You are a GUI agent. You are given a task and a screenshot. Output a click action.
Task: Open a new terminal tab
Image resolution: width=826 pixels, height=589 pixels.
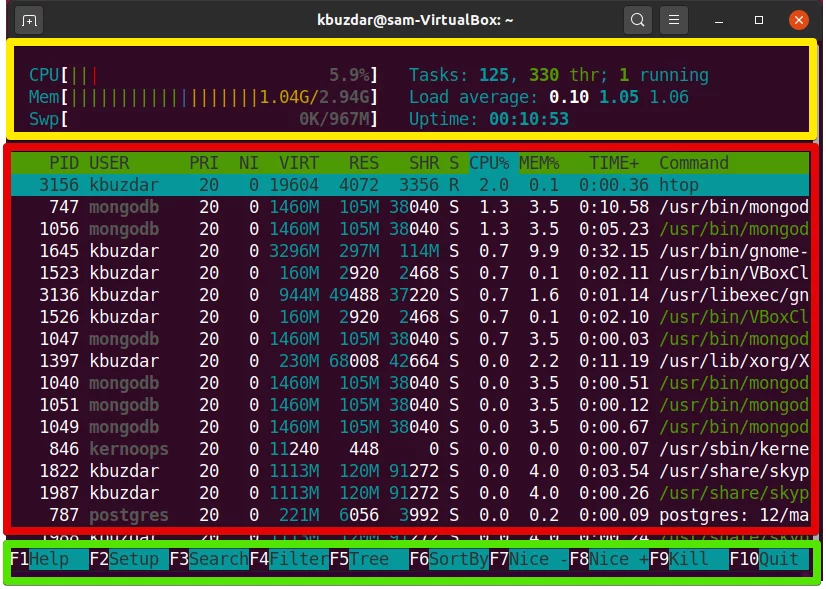(29, 21)
